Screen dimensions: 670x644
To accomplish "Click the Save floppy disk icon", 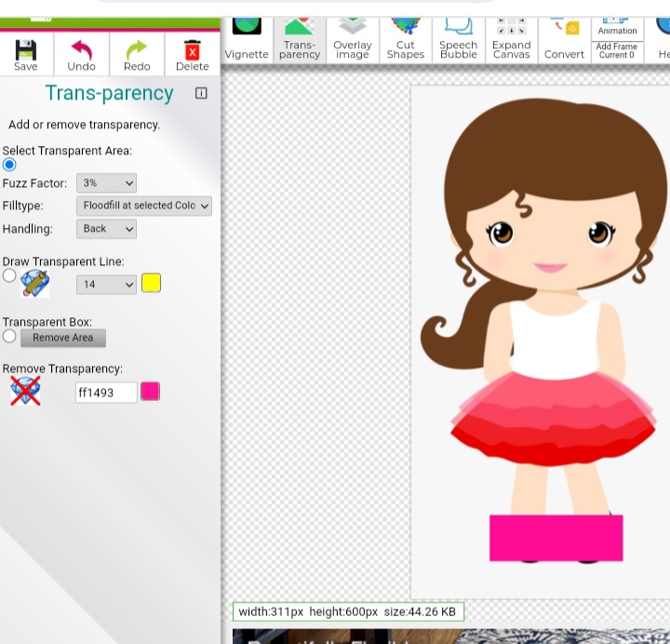I will pos(26,55).
